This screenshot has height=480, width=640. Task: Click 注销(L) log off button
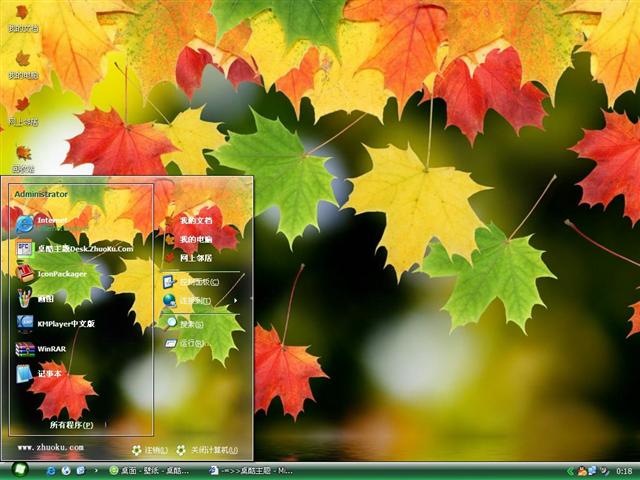[x=150, y=450]
